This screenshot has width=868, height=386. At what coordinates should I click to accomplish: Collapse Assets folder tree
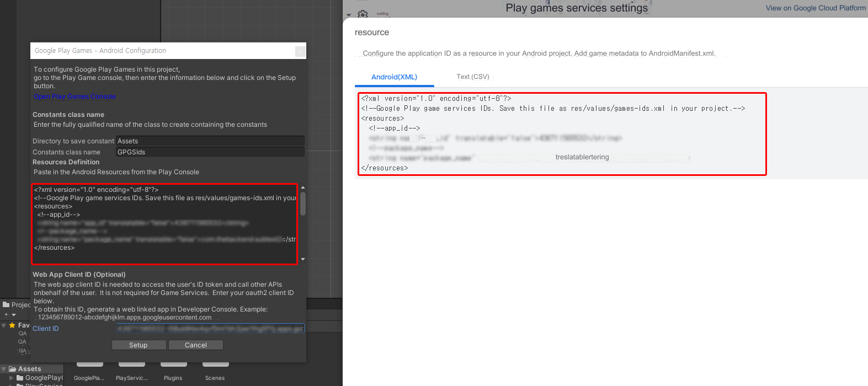pos(4,369)
